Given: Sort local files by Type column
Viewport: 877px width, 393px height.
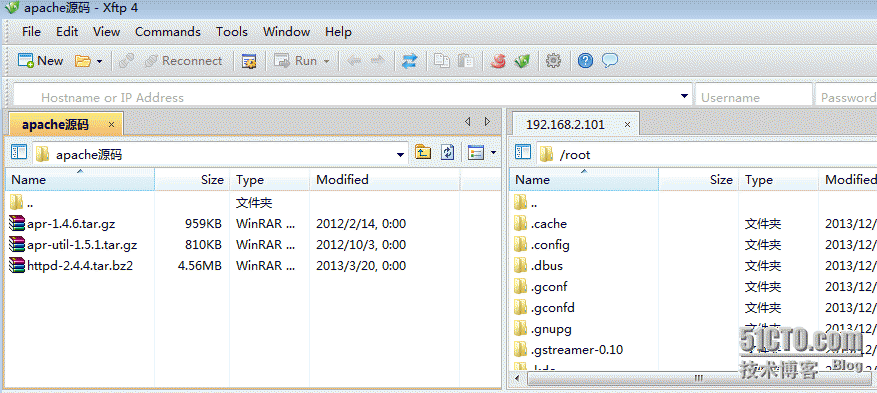Looking at the screenshot, I should click(270, 179).
